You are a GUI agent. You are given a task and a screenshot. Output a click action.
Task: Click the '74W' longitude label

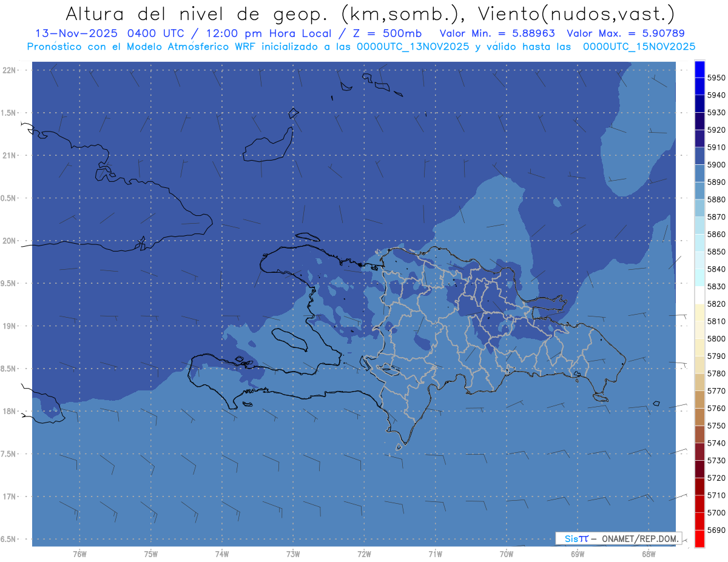[222, 554]
